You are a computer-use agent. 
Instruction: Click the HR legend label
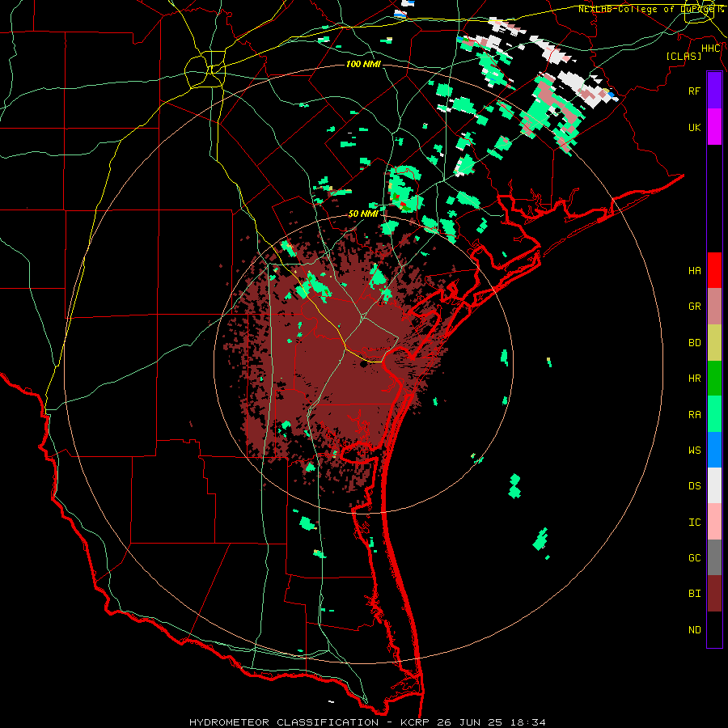pos(695,379)
